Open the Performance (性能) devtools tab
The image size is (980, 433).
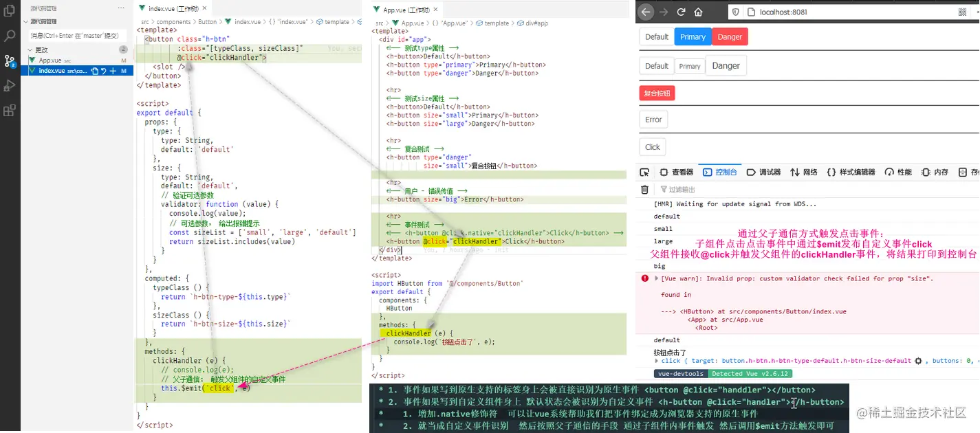point(898,172)
